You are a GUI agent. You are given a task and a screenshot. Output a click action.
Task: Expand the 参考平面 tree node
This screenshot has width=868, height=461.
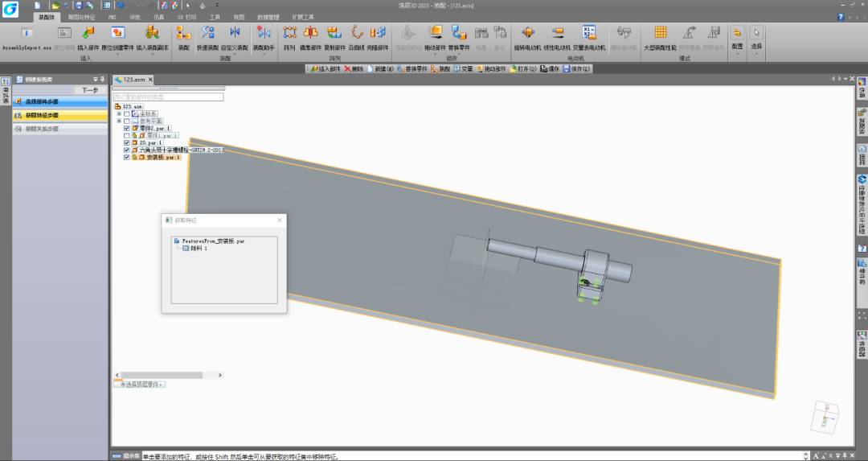pos(118,121)
